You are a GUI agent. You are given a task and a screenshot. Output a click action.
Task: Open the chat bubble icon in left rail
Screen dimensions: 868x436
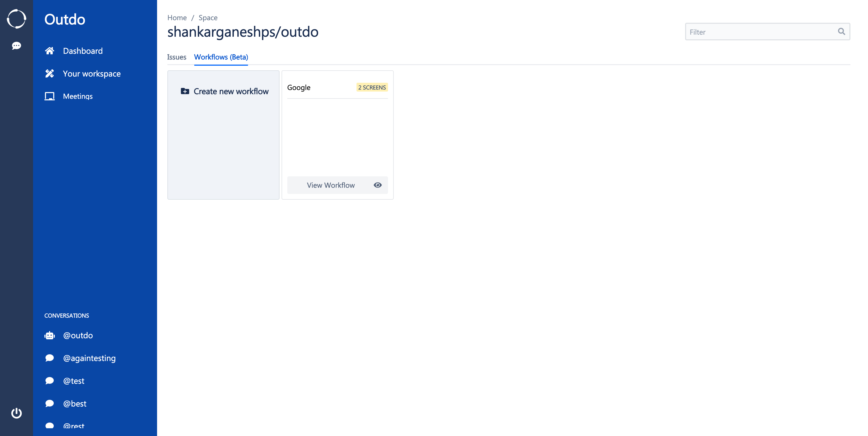(x=16, y=46)
